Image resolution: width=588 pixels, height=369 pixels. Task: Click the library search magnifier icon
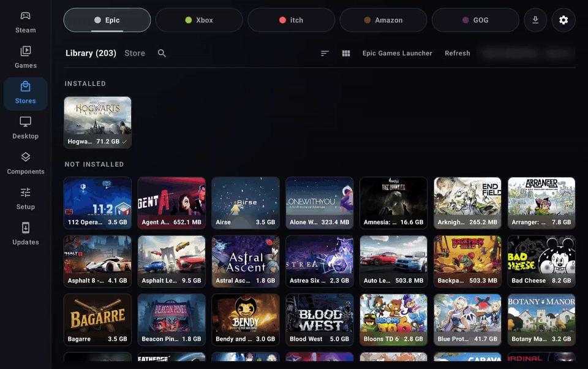point(162,53)
